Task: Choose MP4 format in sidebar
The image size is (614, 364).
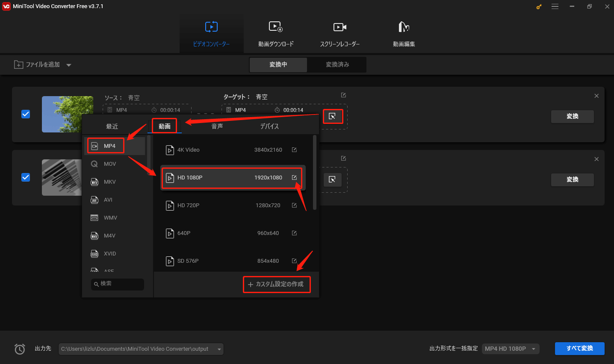Action: pos(115,146)
